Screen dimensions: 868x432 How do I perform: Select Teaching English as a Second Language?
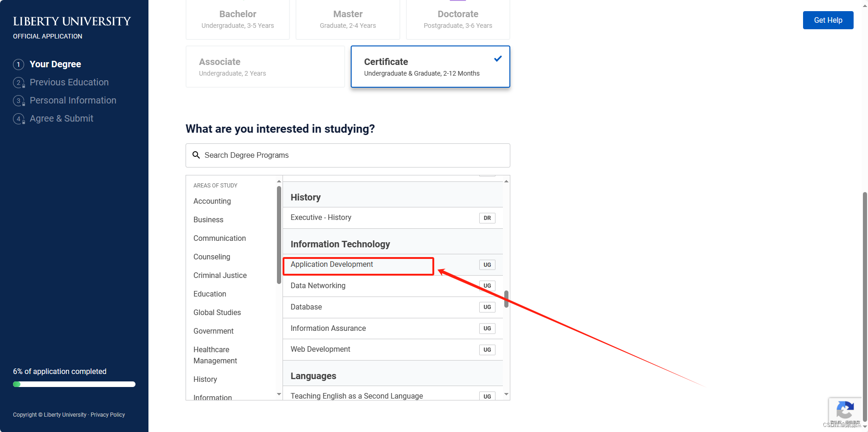pyautogui.click(x=393, y=394)
